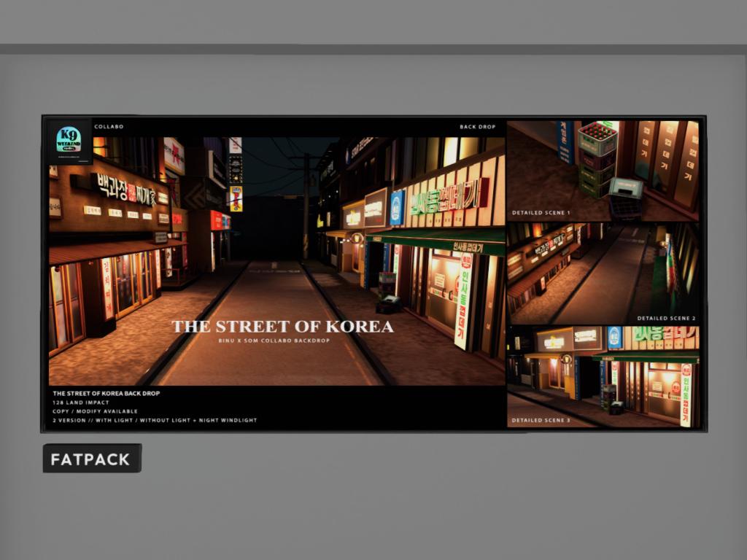Viewport: 747px width, 560px height.
Task: Click the K9 Weekend event logo
Action: (x=69, y=140)
